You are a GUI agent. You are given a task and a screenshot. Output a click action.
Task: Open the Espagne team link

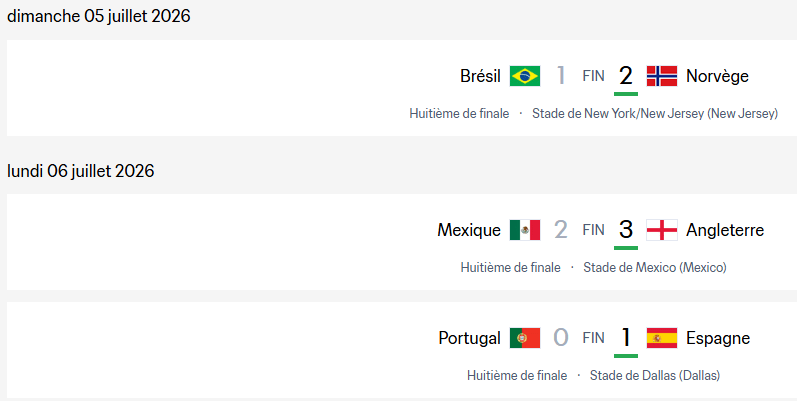pyautogui.click(x=718, y=338)
